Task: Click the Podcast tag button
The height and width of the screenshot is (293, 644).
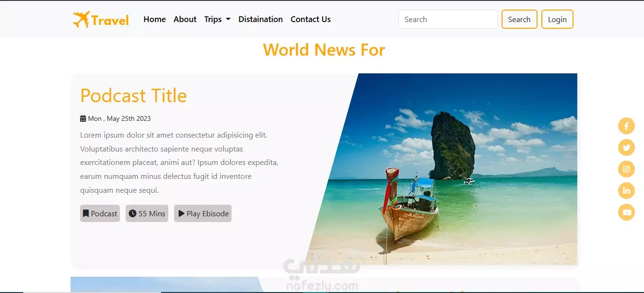Action: pos(100,213)
